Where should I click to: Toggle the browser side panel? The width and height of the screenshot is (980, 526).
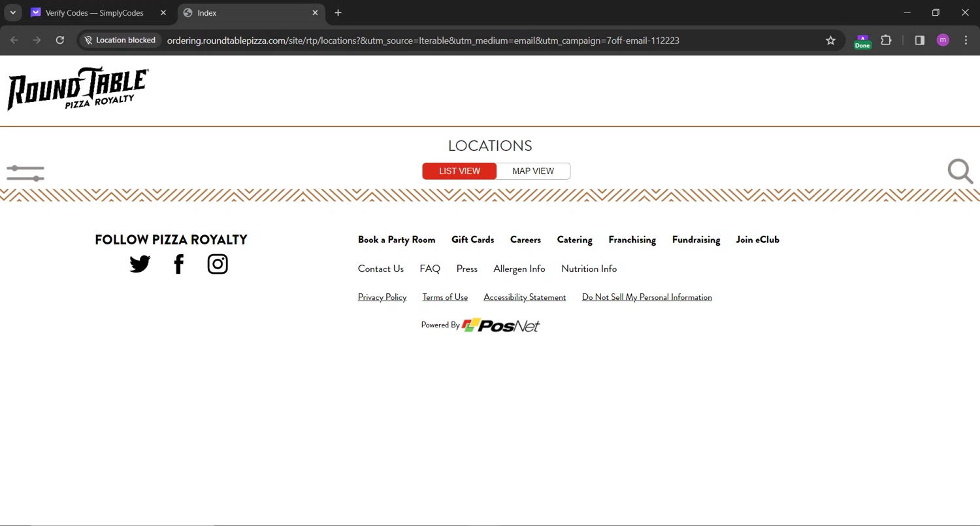point(919,41)
